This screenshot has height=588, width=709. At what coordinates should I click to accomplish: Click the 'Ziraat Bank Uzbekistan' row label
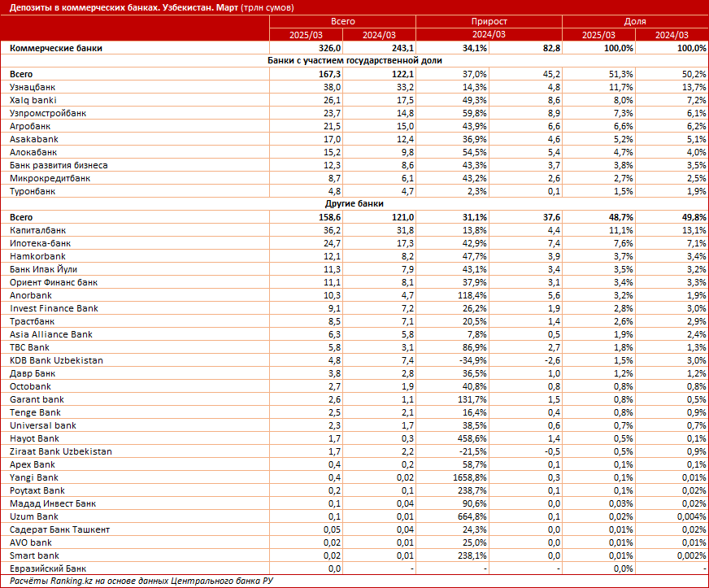(61, 452)
